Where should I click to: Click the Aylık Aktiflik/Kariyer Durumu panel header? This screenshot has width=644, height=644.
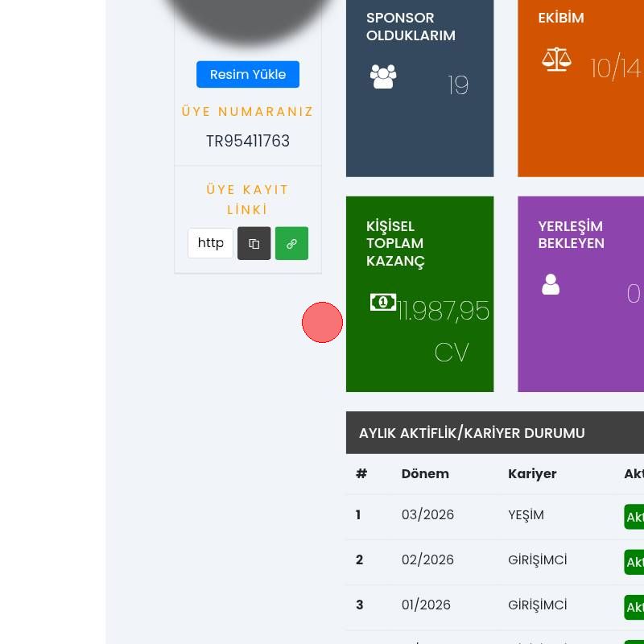tap(472, 433)
